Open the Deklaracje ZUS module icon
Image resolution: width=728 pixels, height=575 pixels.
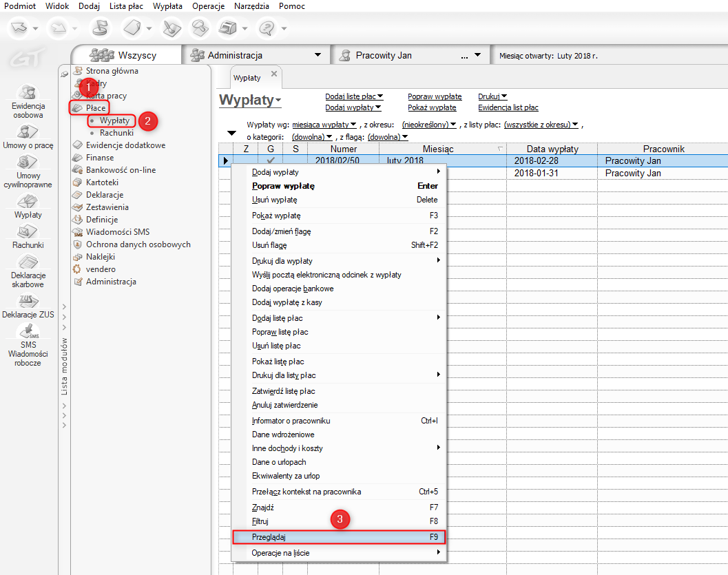point(28,301)
